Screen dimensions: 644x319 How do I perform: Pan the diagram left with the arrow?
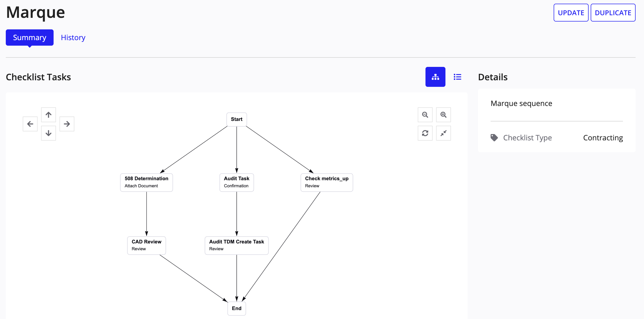(30, 124)
